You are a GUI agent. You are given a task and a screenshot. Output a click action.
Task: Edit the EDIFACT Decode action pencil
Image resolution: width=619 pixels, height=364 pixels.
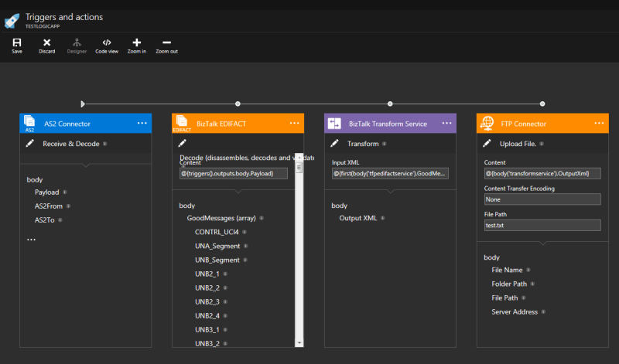point(183,143)
